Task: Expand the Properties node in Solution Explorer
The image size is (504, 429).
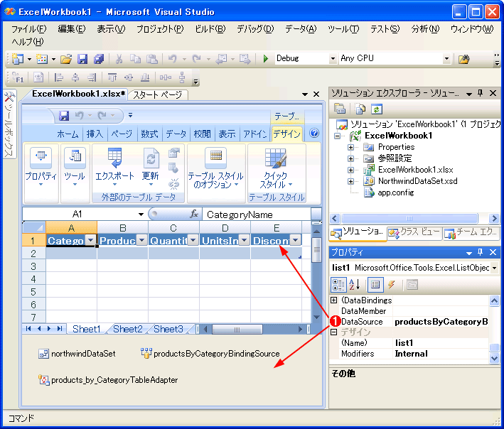Action: 350,148
